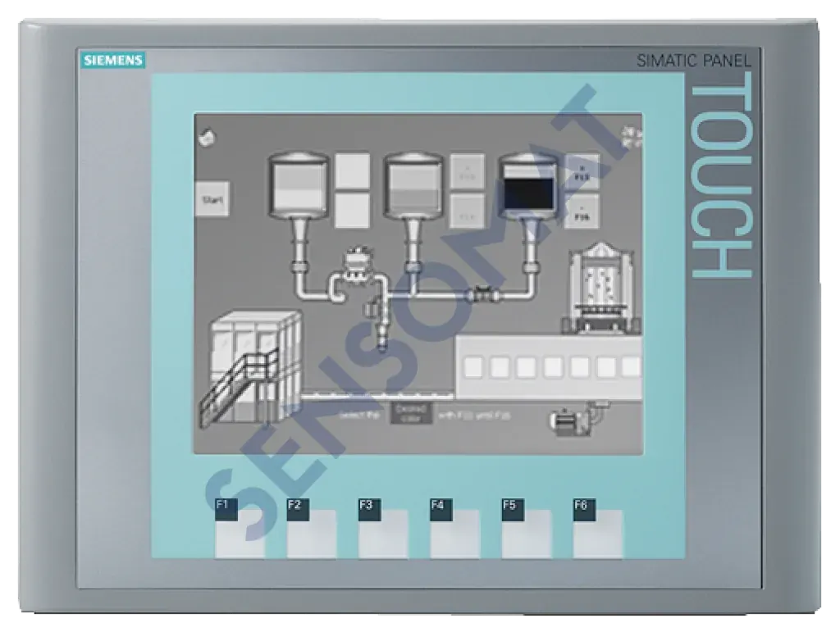Tap the F14 button beside dark tank
This screenshot has height=632, width=840.
pos(582,211)
